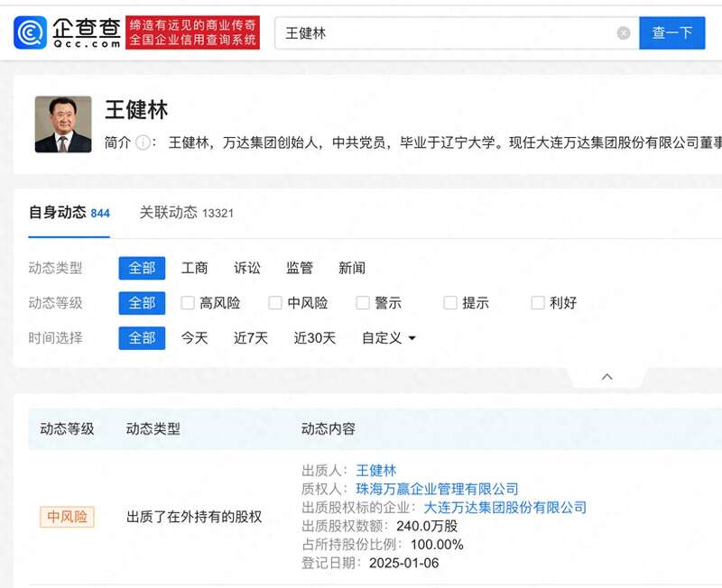Collapse the filter panel with the up chevron
This screenshot has width=722, height=588.
607,376
